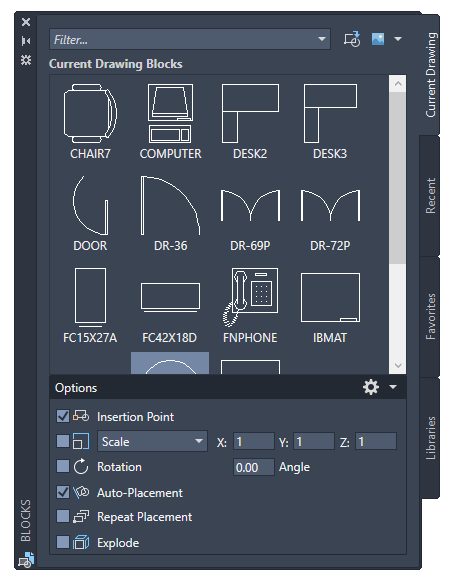
Task: Expand the display options arrow beside preview icon
Action: (x=398, y=39)
